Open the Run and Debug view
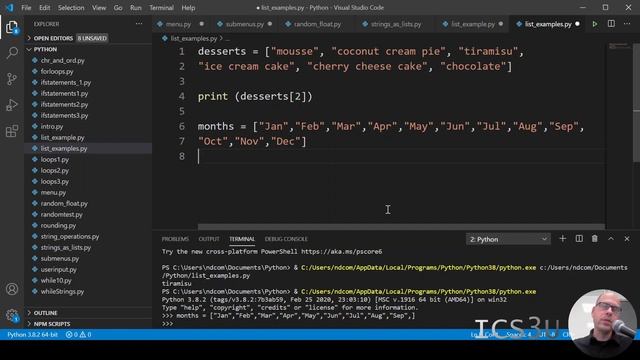The height and width of the screenshot is (360, 640). [12, 105]
